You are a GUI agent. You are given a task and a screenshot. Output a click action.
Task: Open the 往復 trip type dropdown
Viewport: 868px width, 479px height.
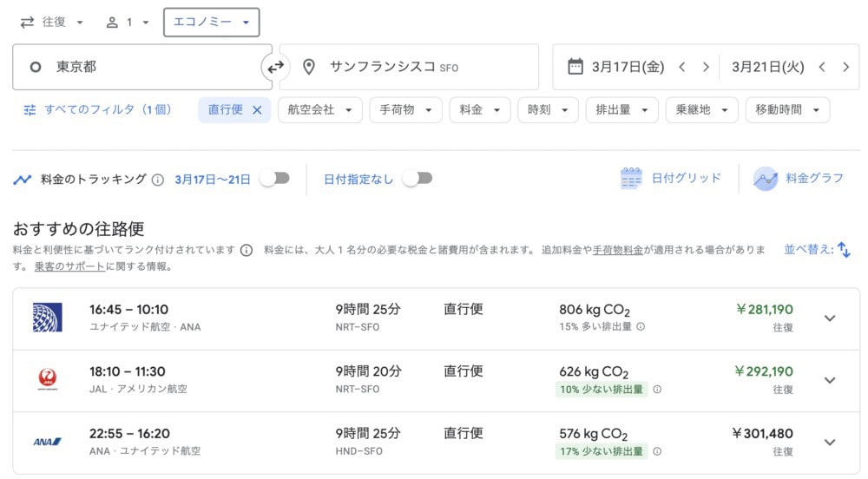pyautogui.click(x=51, y=22)
